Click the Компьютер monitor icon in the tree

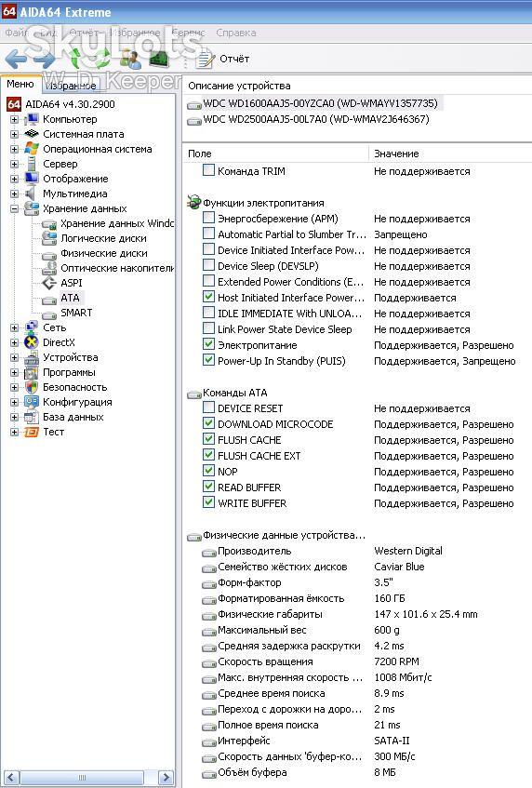32,120
